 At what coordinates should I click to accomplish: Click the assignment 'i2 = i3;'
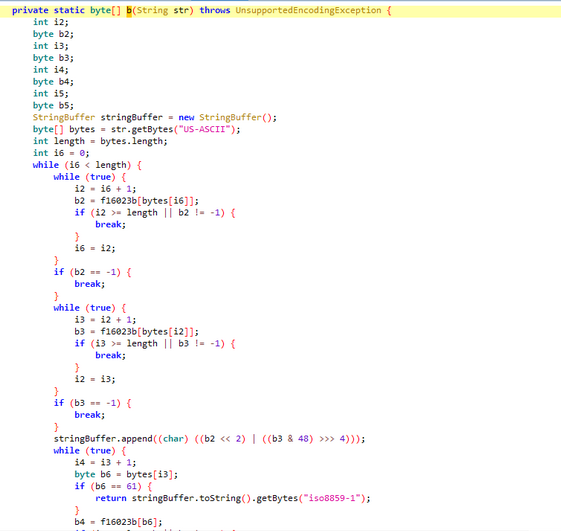pyautogui.click(x=95, y=379)
